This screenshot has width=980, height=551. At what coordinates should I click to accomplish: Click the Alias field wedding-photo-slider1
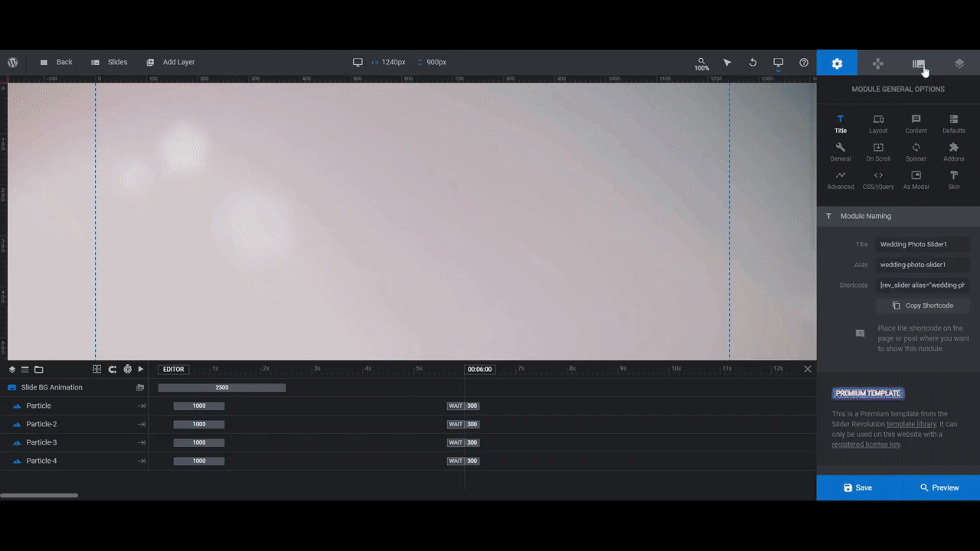(x=922, y=265)
